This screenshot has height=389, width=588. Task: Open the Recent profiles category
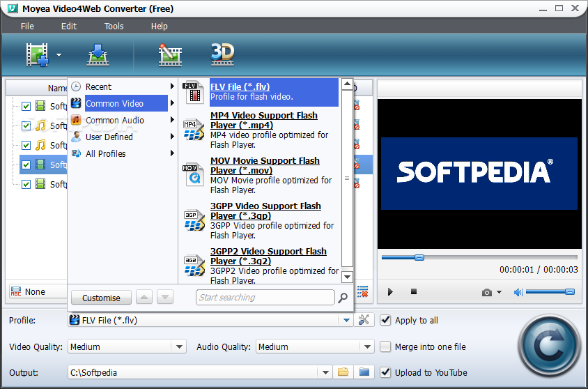(122, 86)
